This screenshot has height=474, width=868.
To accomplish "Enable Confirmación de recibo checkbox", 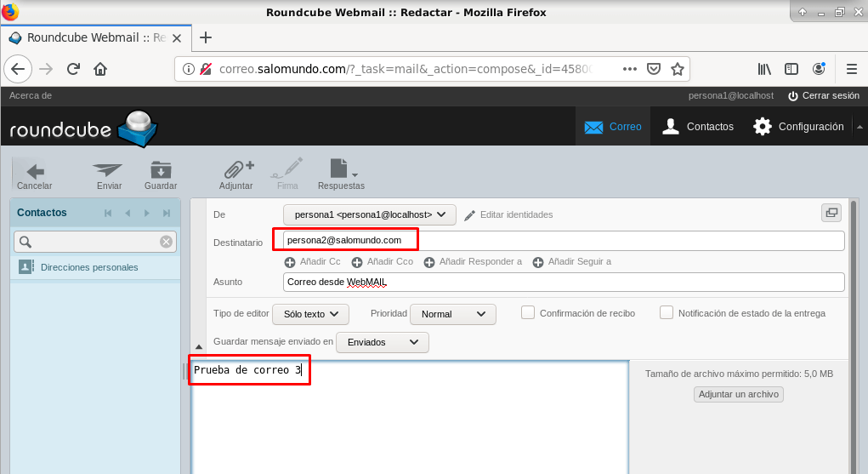I will tap(528, 312).
